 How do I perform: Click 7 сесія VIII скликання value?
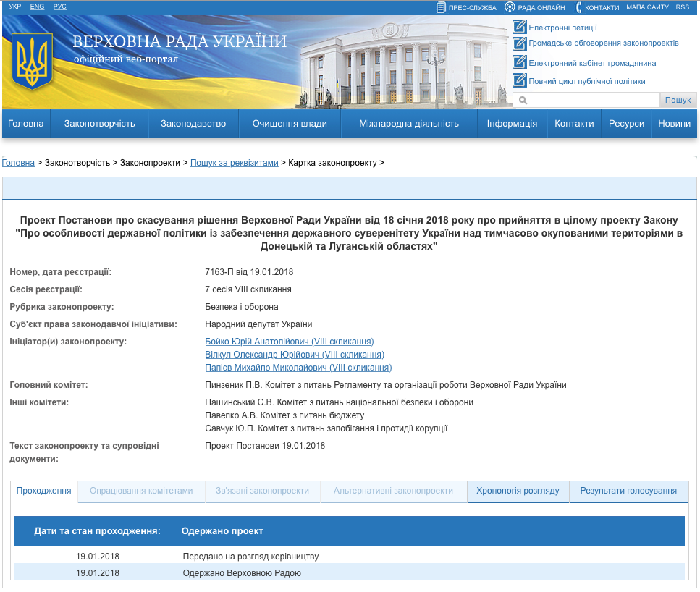tap(248, 289)
